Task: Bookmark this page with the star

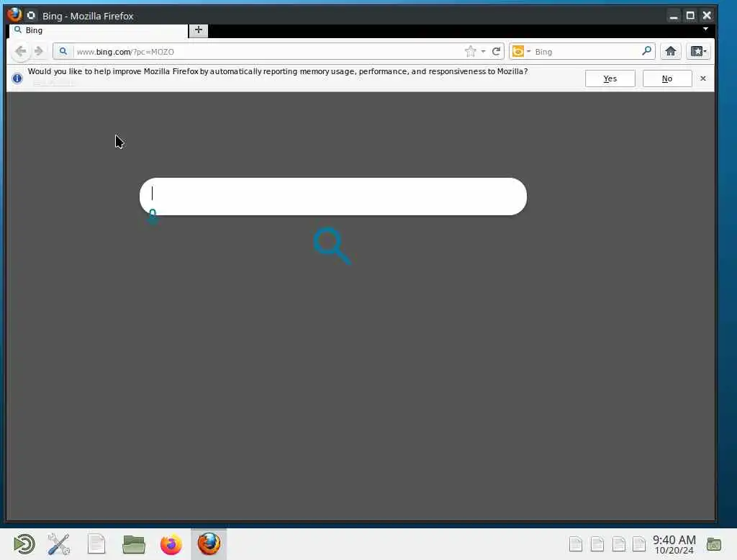Action: coord(470,51)
